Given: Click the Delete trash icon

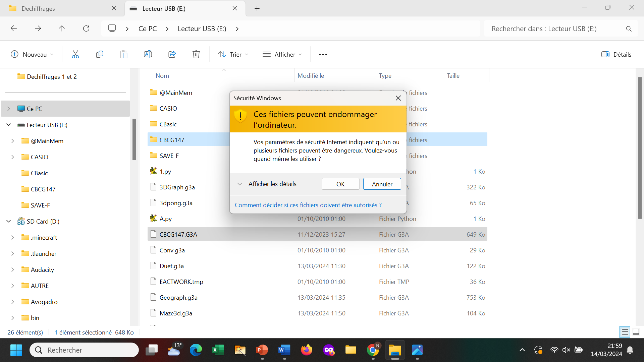Looking at the screenshot, I should tap(196, 54).
